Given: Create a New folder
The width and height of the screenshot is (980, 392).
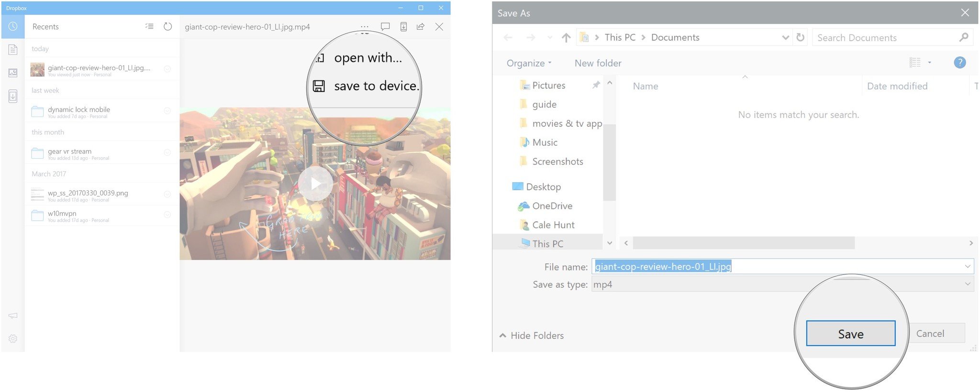Looking at the screenshot, I should pyautogui.click(x=598, y=63).
